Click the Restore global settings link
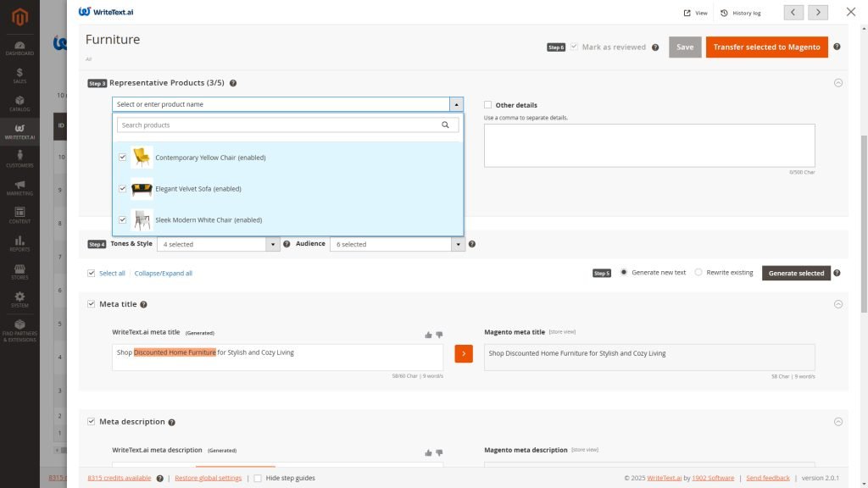This screenshot has width=868, height=488. click(208, 478)
